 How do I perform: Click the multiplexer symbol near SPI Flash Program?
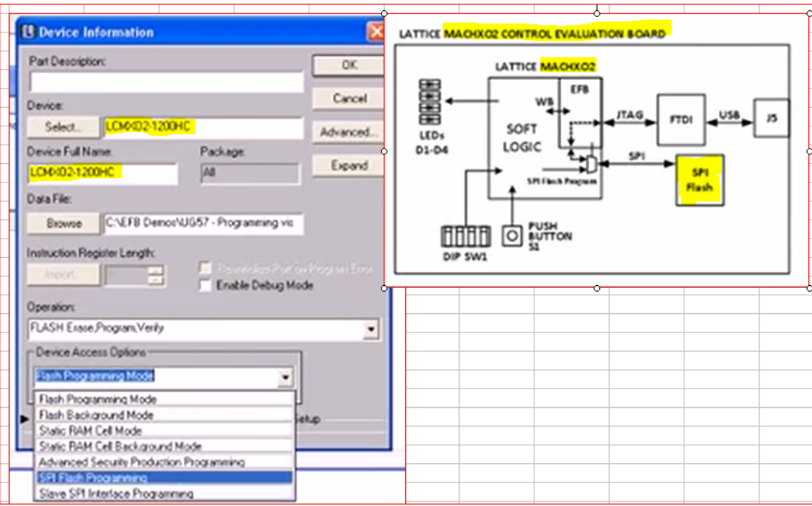[x=591, y=165]
